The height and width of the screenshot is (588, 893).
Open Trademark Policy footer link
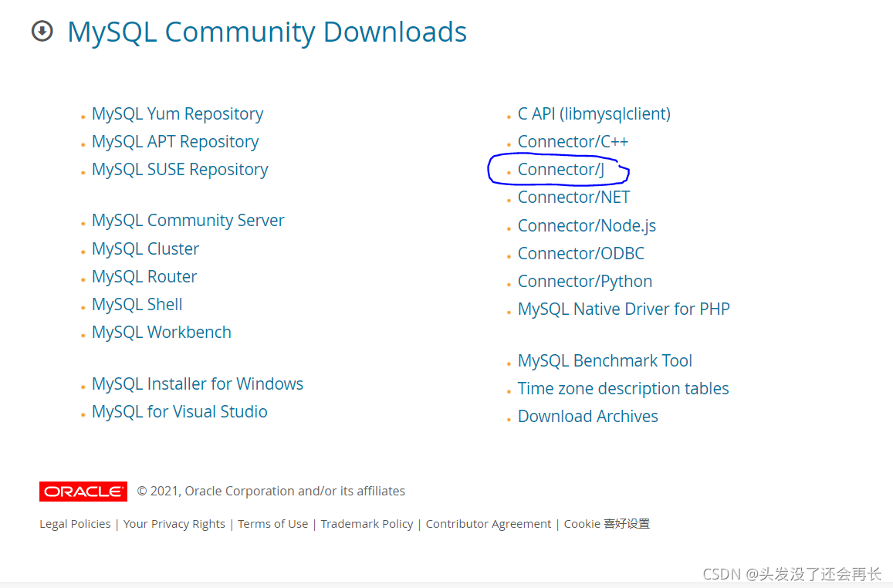point(367,524)
